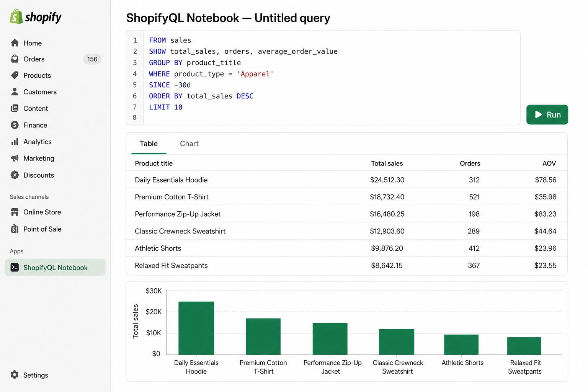The image size is (588, 392).
Task: Click the LIMIT 10 code line
Action: click(165, 107)
